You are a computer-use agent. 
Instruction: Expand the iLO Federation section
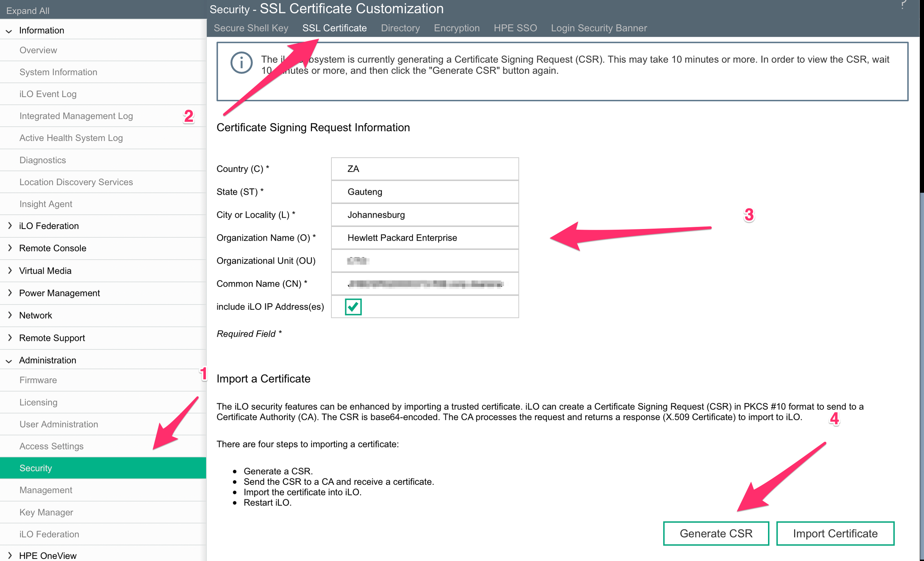point(10,226)
